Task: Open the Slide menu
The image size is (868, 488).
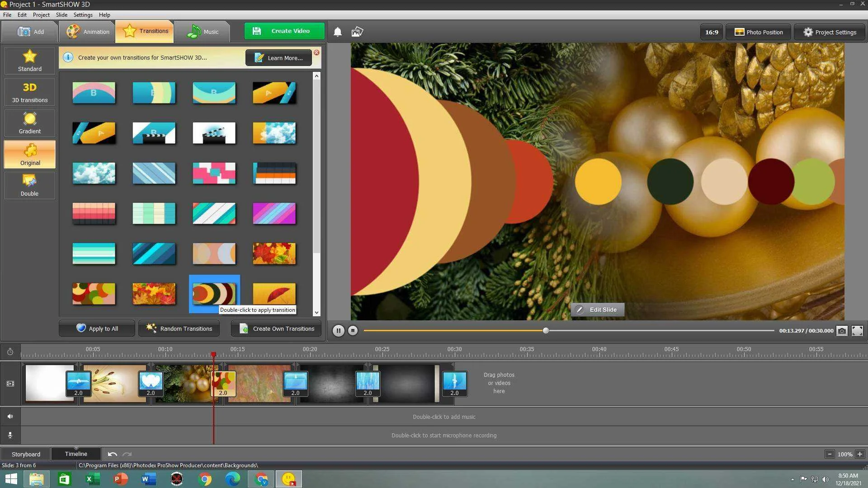Action: point(61,15)
